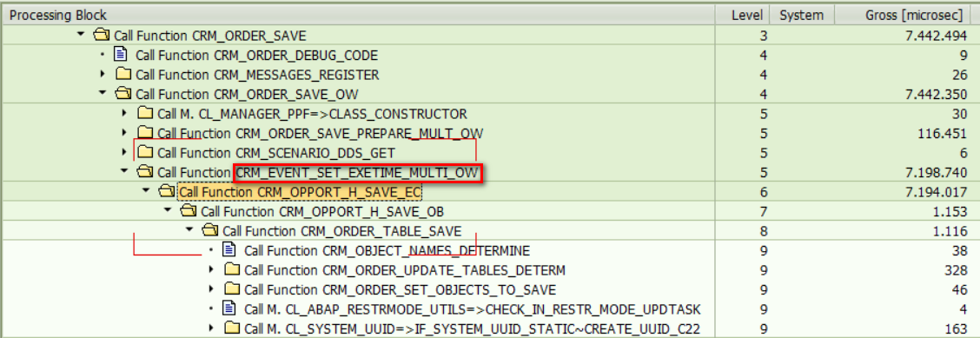Click gross time value 1.153
Viewport: 980px width, 338px height.
point(950,211)
